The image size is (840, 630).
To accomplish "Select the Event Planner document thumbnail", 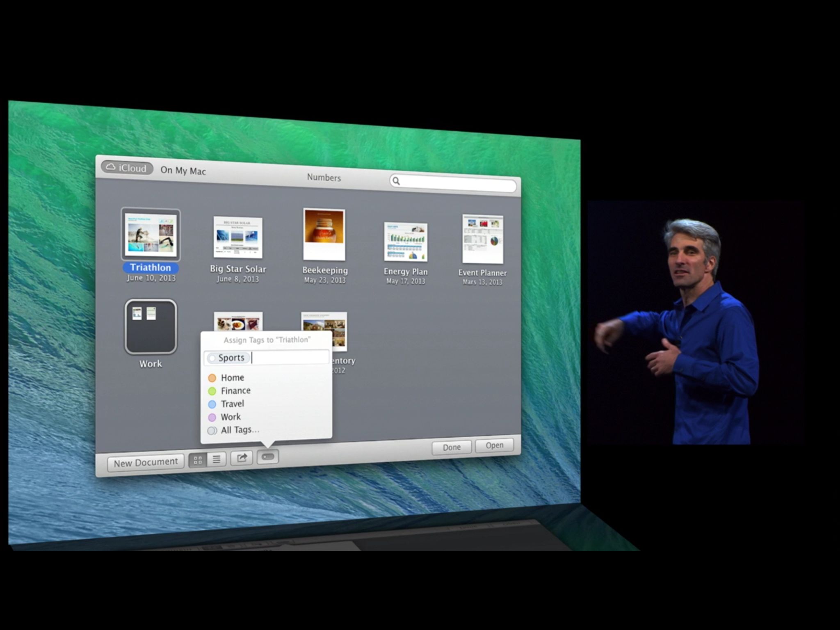I will coord(483,239).
